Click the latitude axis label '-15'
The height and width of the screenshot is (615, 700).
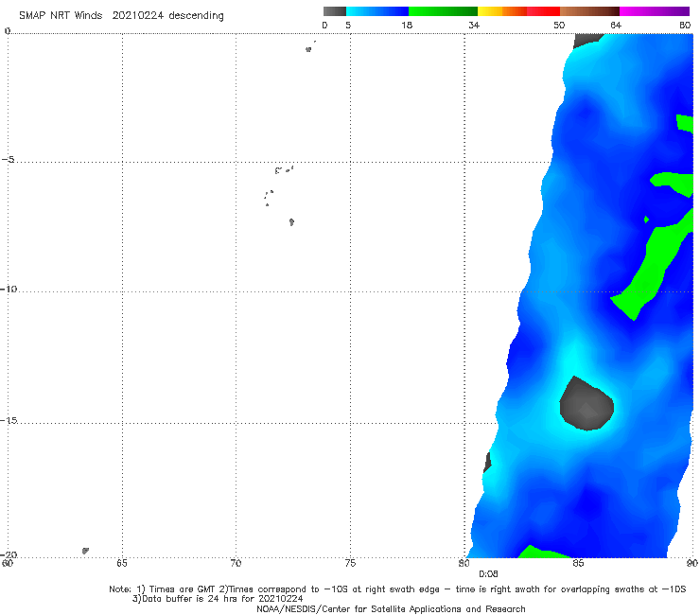pos(9,420)
